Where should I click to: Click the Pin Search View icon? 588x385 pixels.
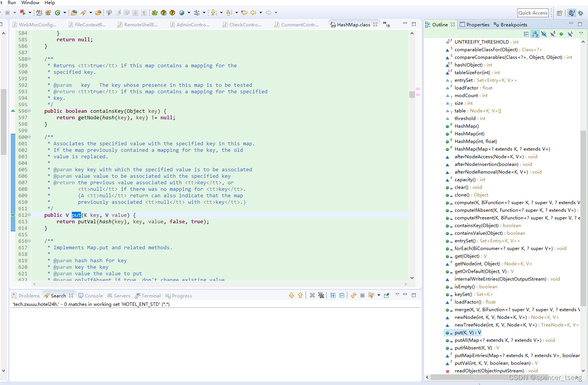pos(386,295)
